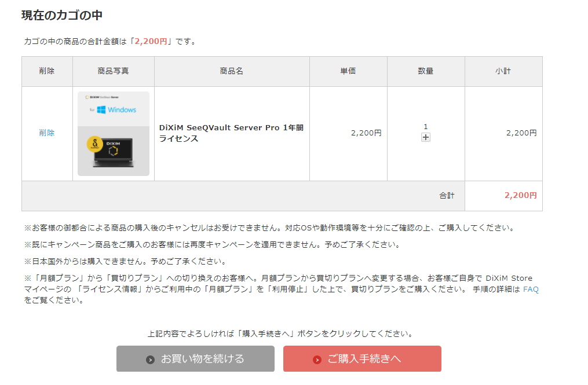Screen dimensions: 588x385
Task: Click the red arrow icon in ご購入手続きへ button
Action: [x=317, y=360]
